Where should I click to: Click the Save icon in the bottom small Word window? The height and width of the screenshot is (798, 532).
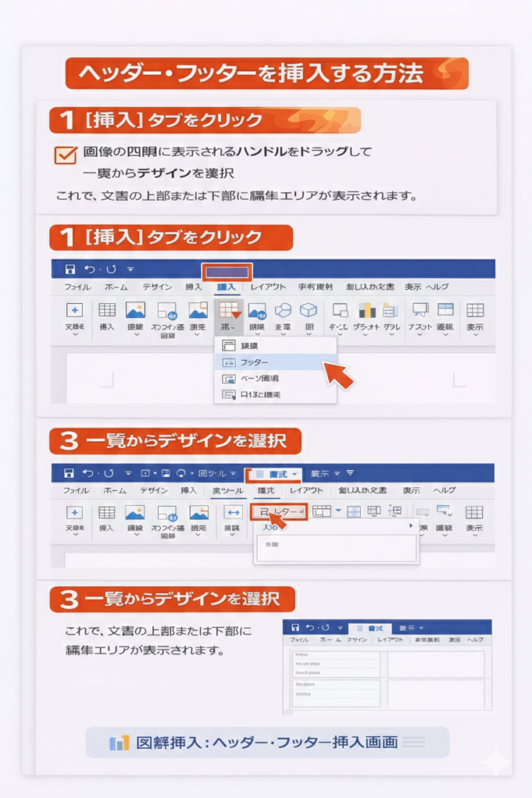click(295, 628)
